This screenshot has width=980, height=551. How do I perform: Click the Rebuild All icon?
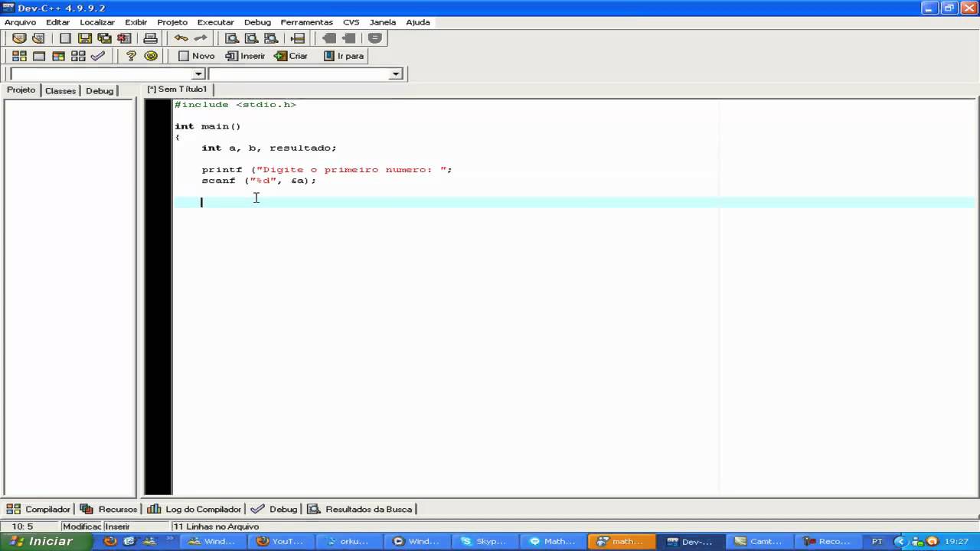(78, 56)
